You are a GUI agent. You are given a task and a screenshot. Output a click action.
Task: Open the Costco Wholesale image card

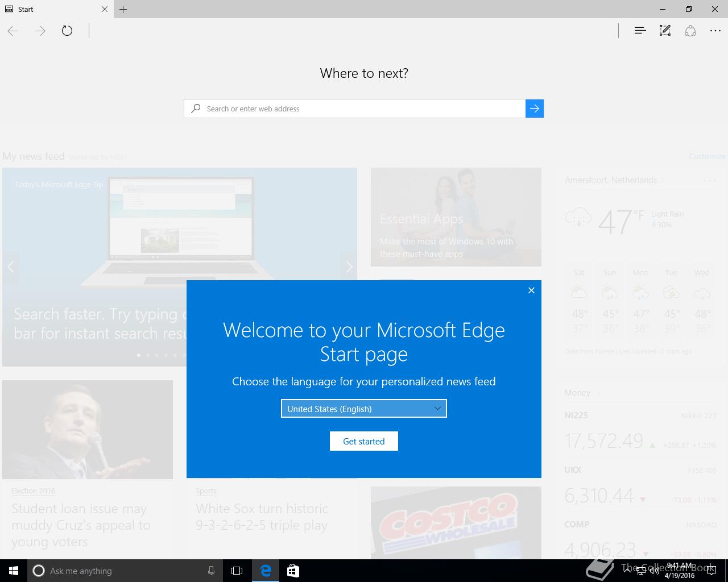[456, 523]
